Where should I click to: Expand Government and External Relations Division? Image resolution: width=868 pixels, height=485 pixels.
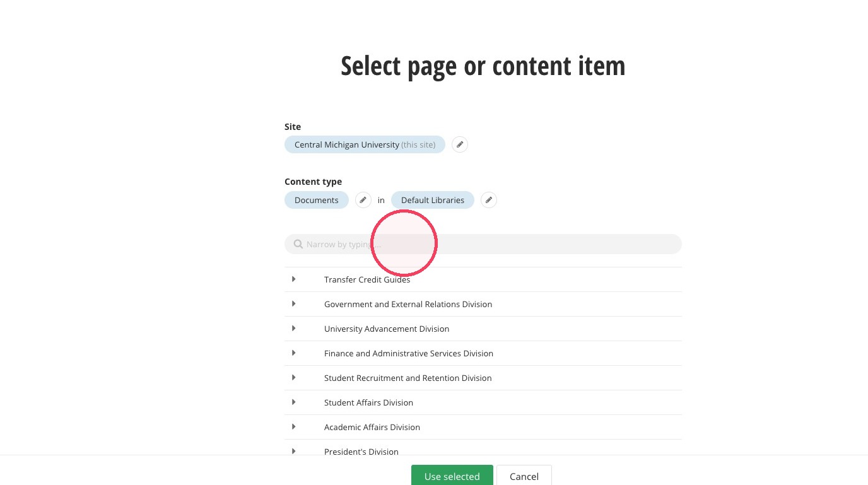pyautogui.click(x=293, y=303)
